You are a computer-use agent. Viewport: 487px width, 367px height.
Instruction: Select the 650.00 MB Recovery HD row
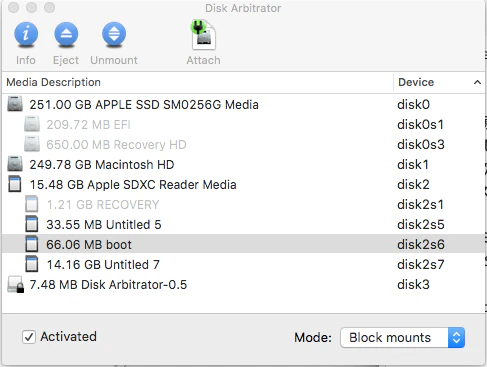coord(243,144)
